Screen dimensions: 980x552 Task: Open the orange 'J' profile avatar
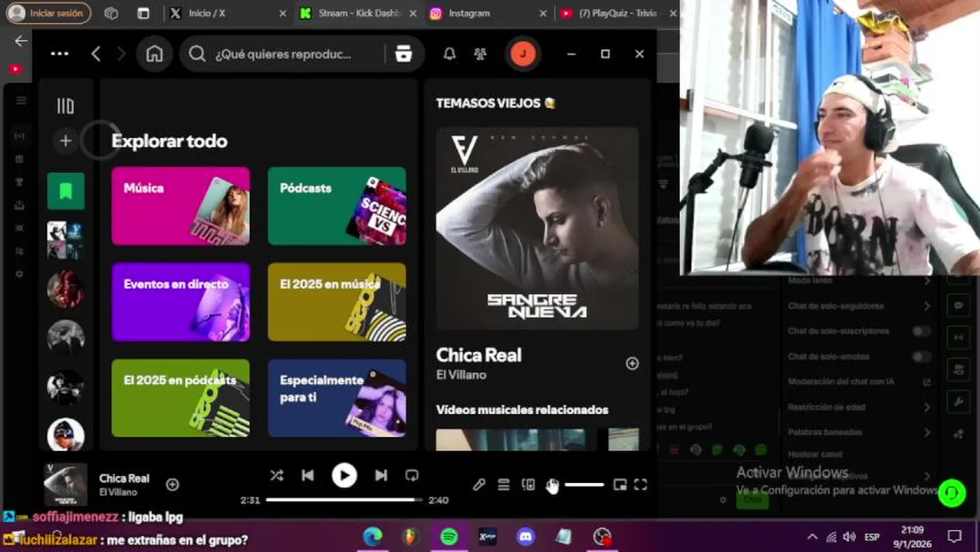pyautogui.click(x=523, y=54)
